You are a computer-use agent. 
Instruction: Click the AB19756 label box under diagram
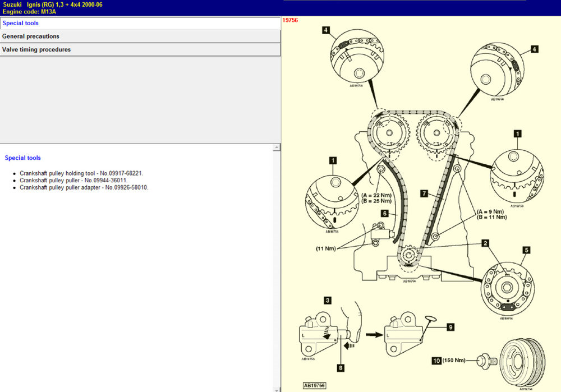coord(315,385)
